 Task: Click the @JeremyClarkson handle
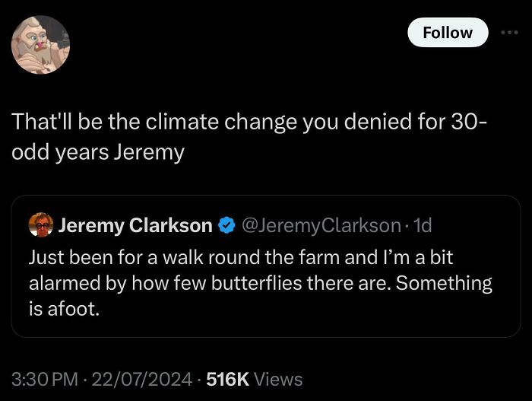point(320,225)
